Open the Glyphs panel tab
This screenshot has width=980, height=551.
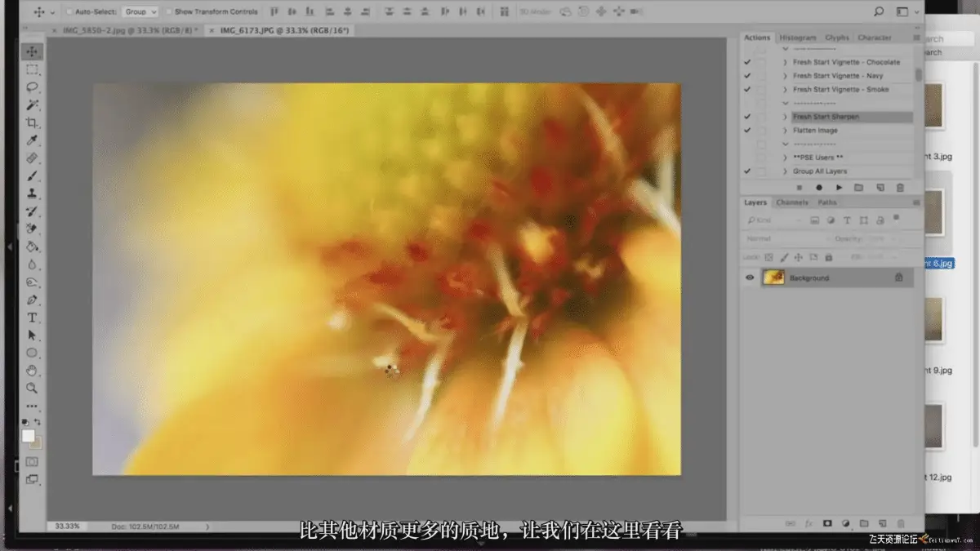pyautogui.click(x=837, y=38)
